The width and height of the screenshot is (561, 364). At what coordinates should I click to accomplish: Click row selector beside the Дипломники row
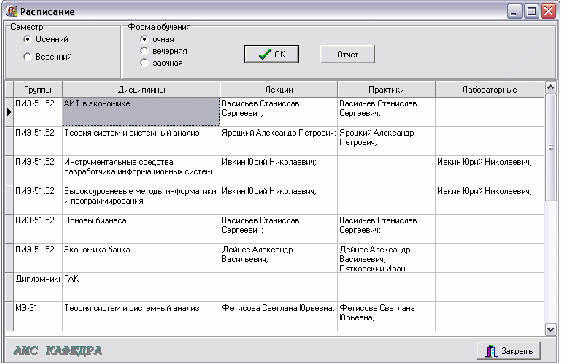click(9, 287)
